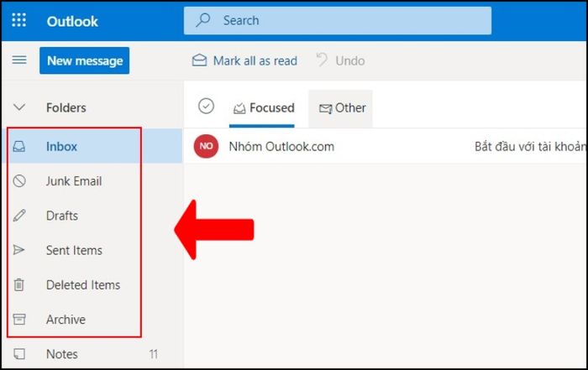Toggle the hamburger navigation pane icon
This screenshot has width=588, height=370.
click(x=19, y=60)
